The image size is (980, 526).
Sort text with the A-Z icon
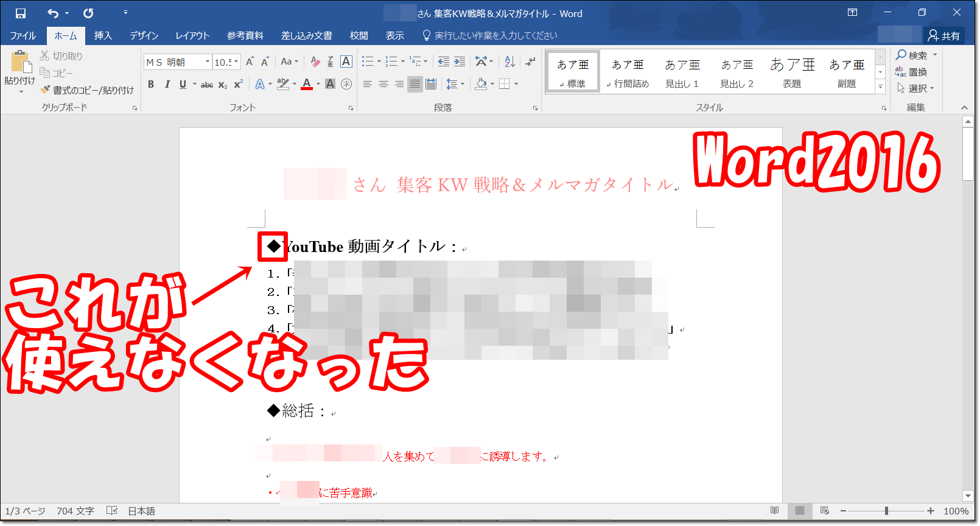tap(510, 61)
